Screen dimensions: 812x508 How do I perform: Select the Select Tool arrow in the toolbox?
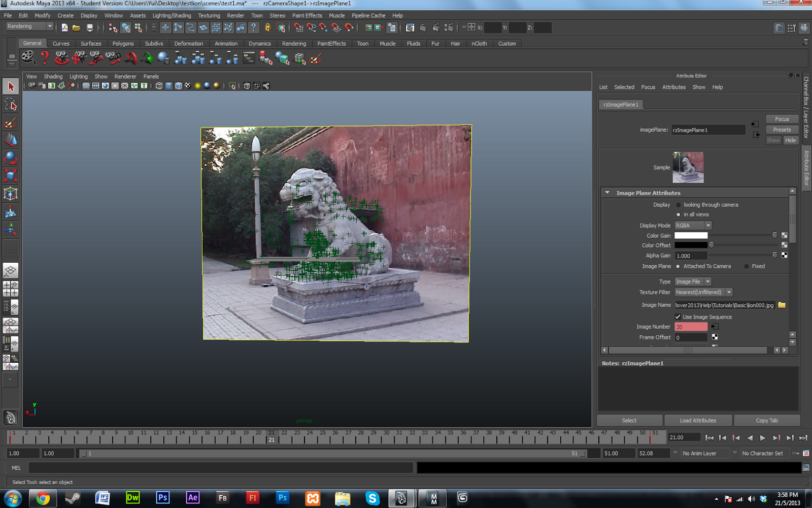click(x=10, y=86)
